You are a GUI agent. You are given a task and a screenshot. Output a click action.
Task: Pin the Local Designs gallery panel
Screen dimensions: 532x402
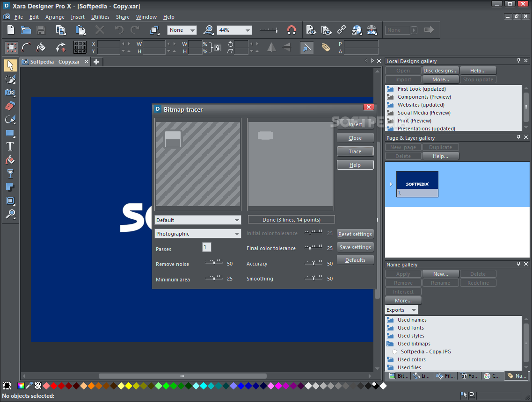(518, 61)
